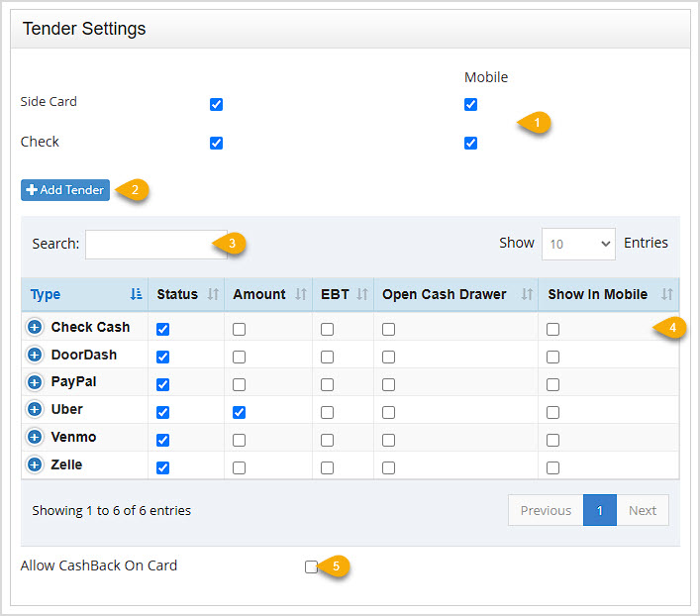Sort by Show In Mobile column
The height and width of the screenshot is (616, 700).
[609, 294]
